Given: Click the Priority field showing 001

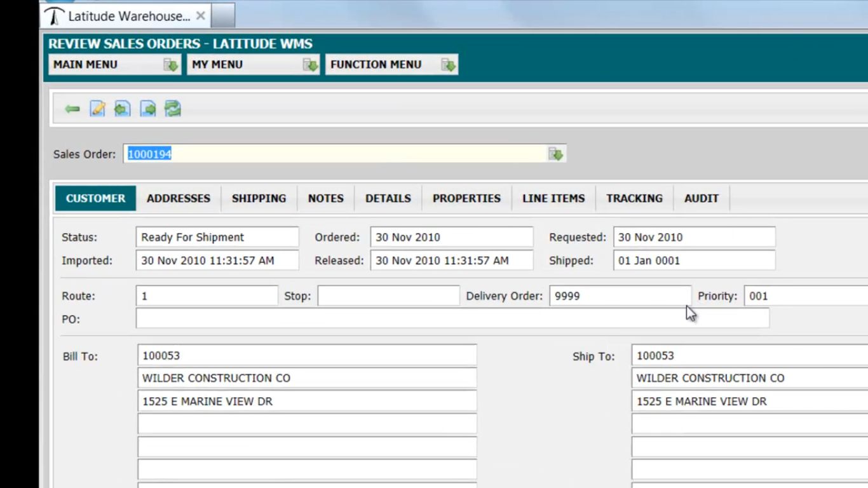Looking at the screenshot, I should [x=806, y=296].
